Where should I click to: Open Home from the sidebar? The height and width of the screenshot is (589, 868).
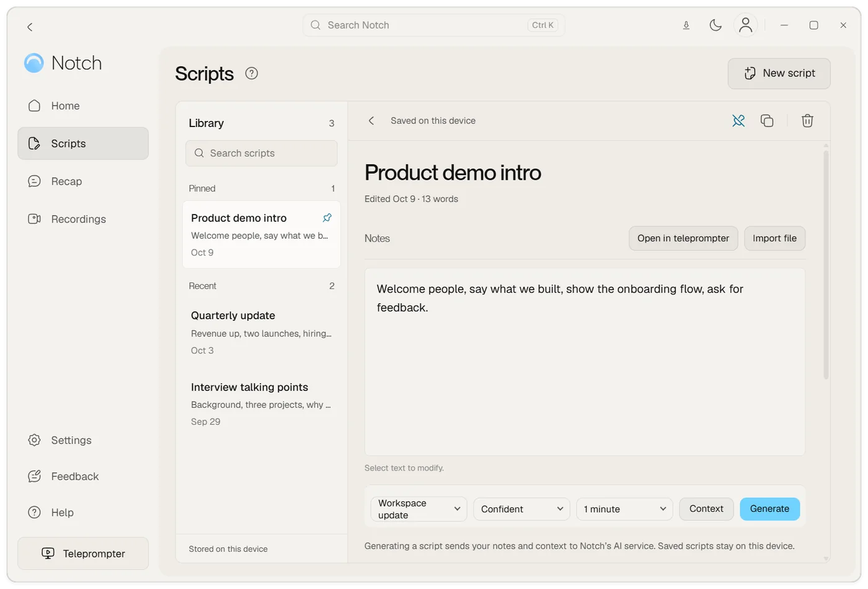tap(83, 106)
